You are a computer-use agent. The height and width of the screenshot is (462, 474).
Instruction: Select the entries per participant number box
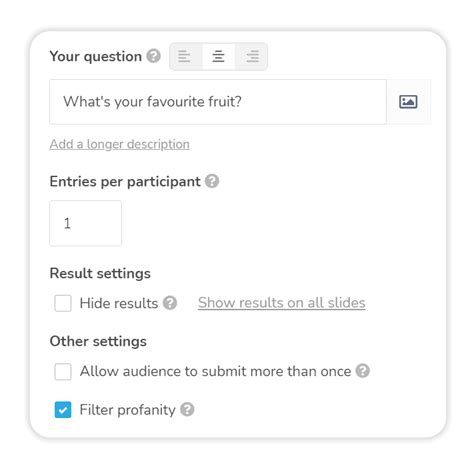coord(86,223)
